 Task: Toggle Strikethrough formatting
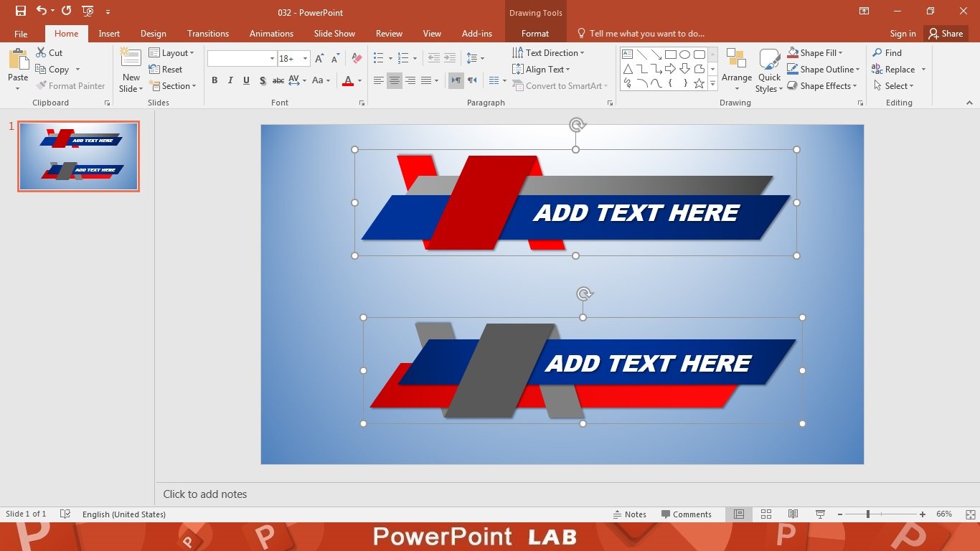pyautogui.click(x=278, y=80)
